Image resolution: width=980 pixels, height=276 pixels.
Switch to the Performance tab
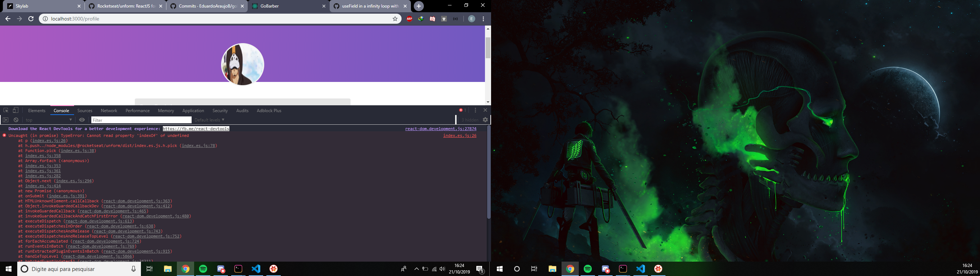click(x=137, y=111)
